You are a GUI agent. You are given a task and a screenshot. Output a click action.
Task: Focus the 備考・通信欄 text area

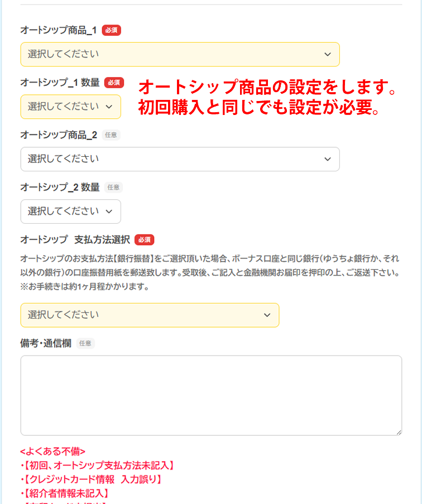coord(211,395)
